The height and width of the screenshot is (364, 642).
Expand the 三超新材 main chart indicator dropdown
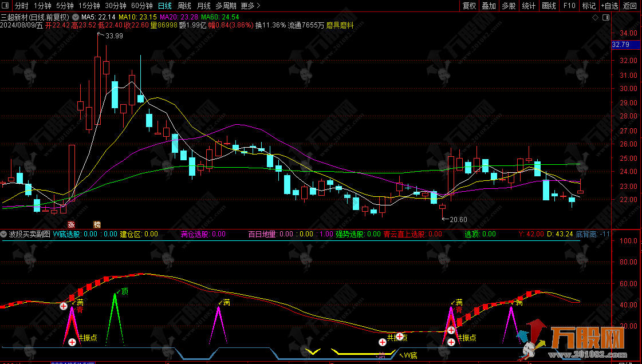pos(76,17)
